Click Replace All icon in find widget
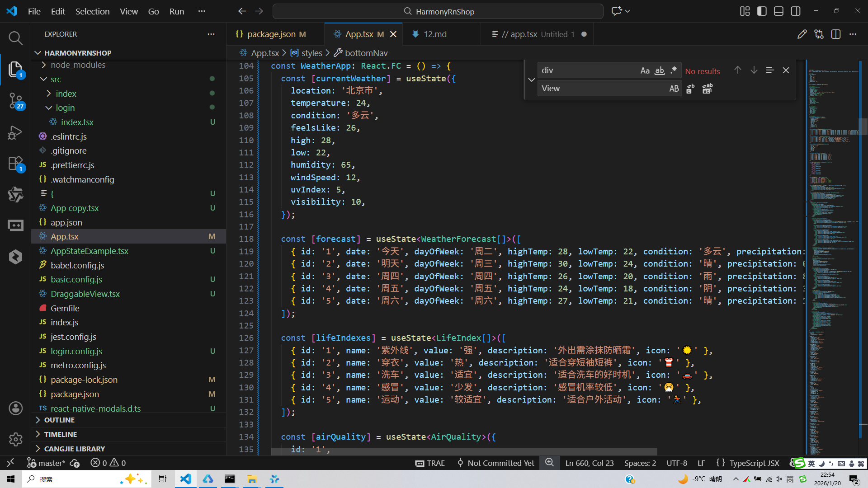Viewport: 868px width, 488px height. [707, 89]
